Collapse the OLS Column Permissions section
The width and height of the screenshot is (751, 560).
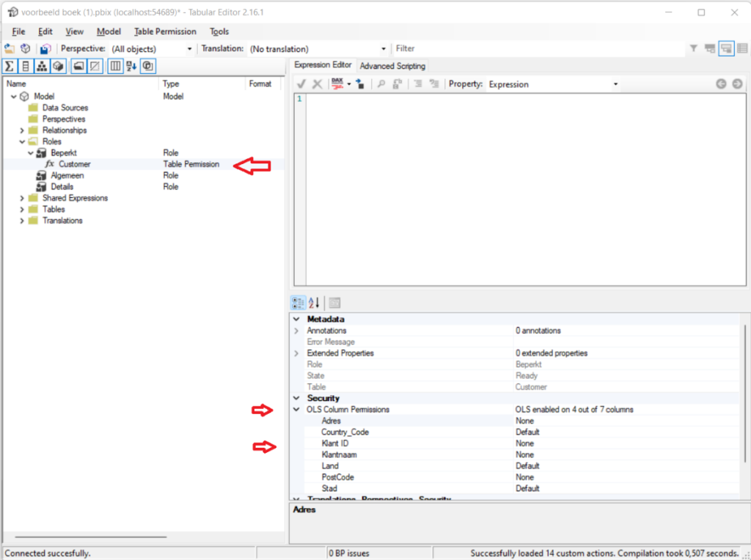296,410
